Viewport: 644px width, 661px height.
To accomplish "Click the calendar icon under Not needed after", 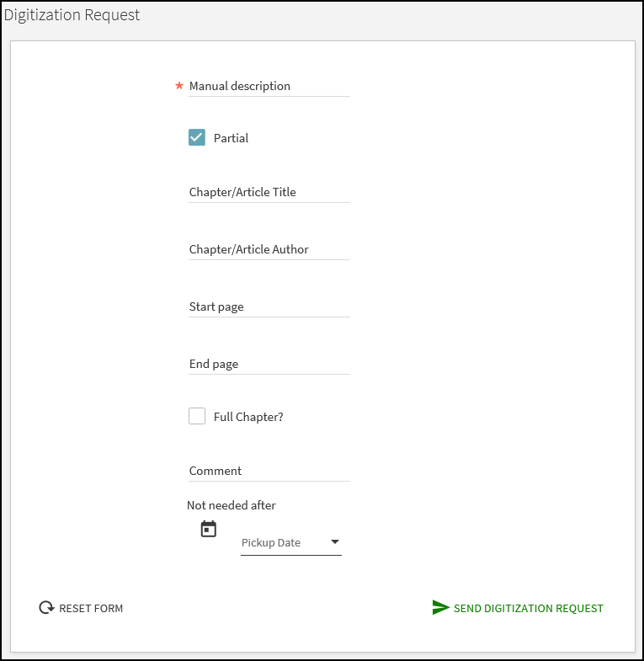I will pyautogui.click(x=209, y=529).
